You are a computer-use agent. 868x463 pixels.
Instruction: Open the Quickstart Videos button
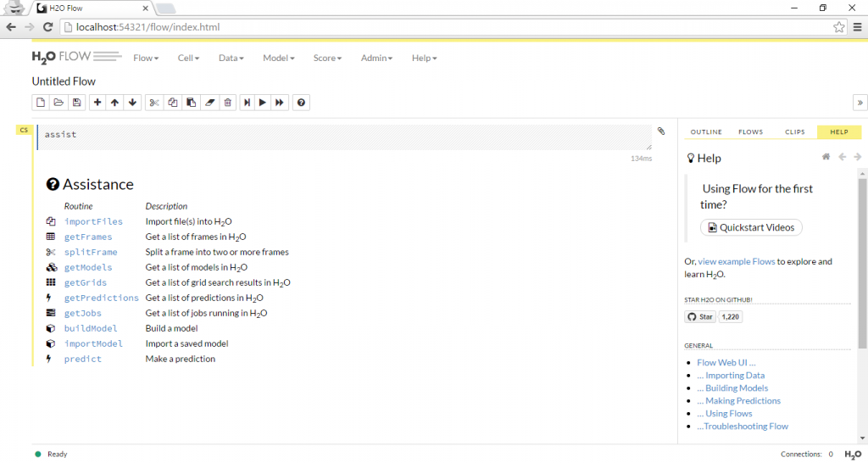coord(751,227)
